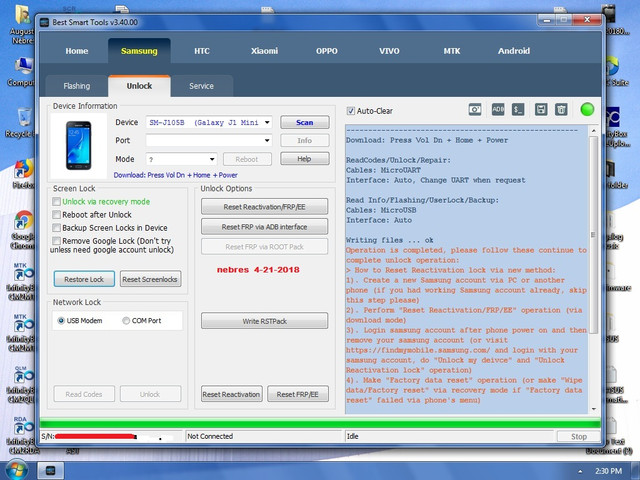Click the Info button
This screenshot has width=640, height=480.
304,140
